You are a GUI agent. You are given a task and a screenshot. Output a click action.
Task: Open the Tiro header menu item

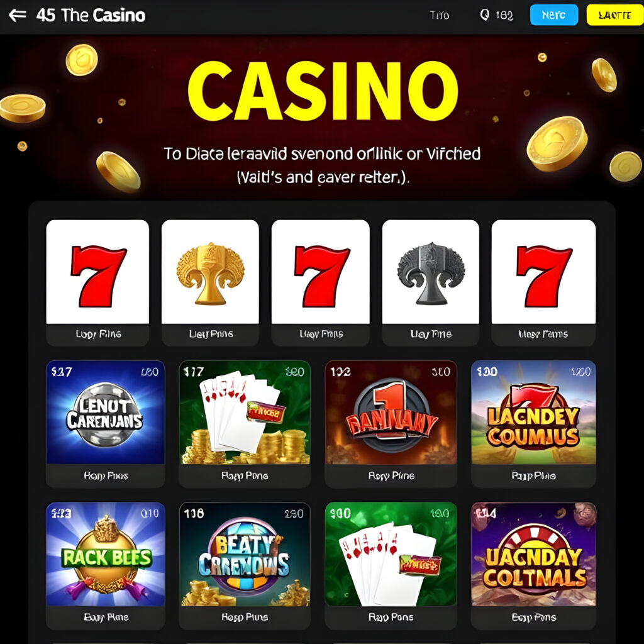439,16
